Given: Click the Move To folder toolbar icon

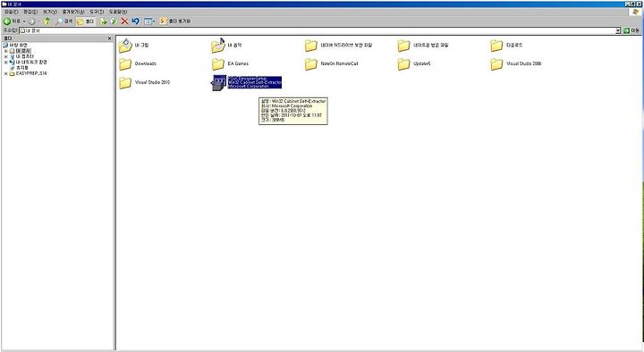Looking at the screenshot, I should coord(104,21).
